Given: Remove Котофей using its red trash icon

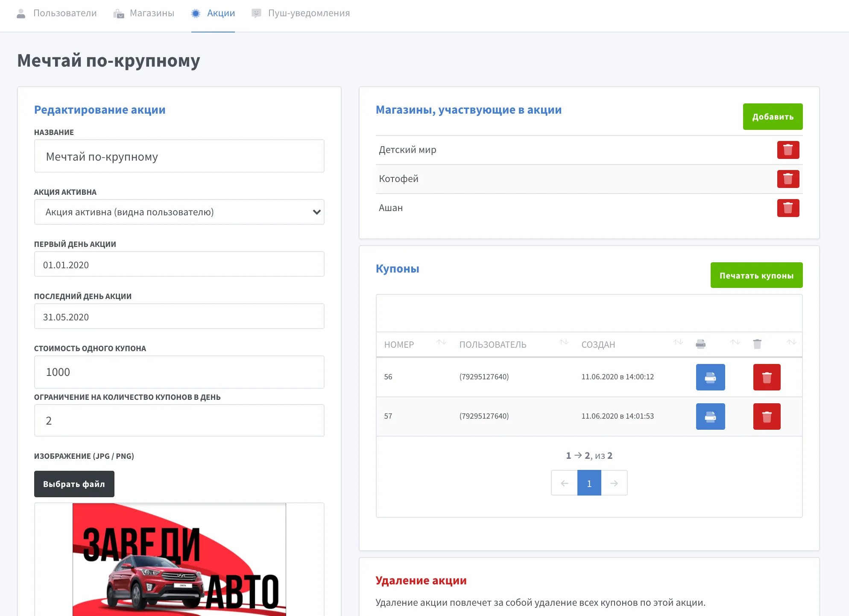Looking at the screenshot, I should pos(788,179).
